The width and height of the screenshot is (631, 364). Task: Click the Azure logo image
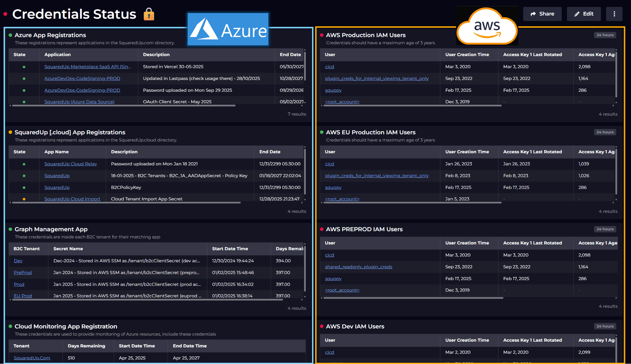[x=228, y=29]
